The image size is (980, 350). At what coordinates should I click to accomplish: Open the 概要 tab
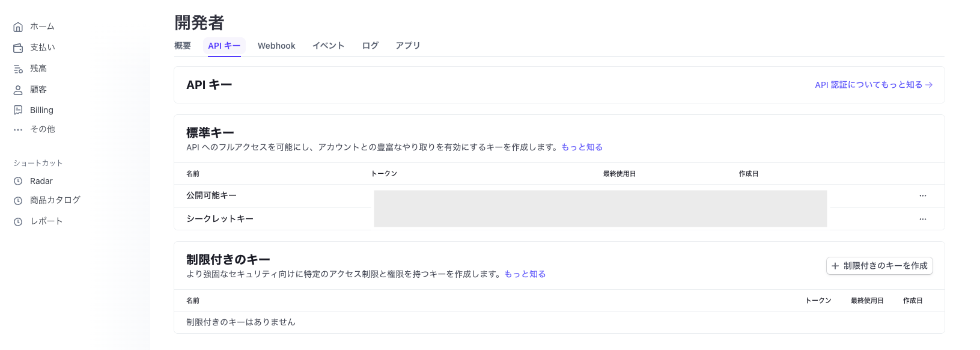(183, 46)
